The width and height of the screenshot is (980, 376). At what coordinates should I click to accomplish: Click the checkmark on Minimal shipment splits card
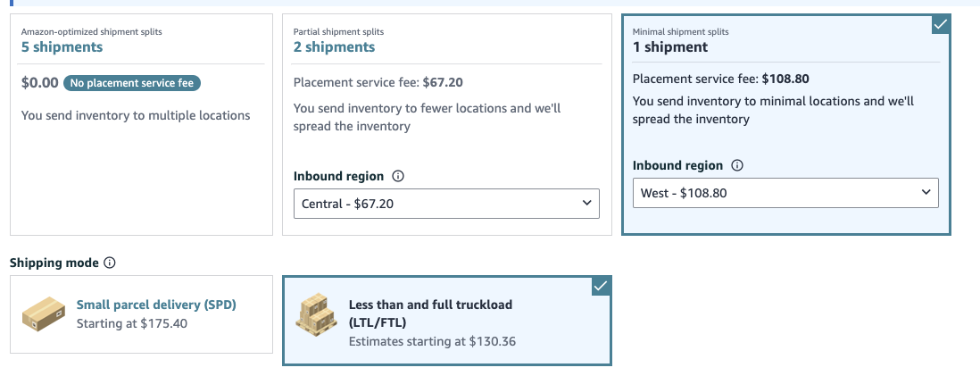coord(940,25)
